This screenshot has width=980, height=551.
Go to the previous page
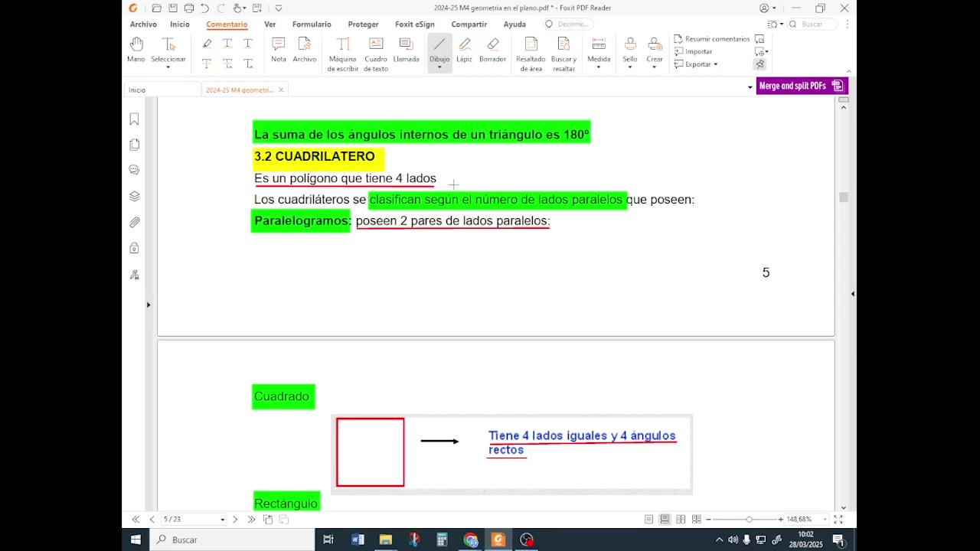pos(152,520)
